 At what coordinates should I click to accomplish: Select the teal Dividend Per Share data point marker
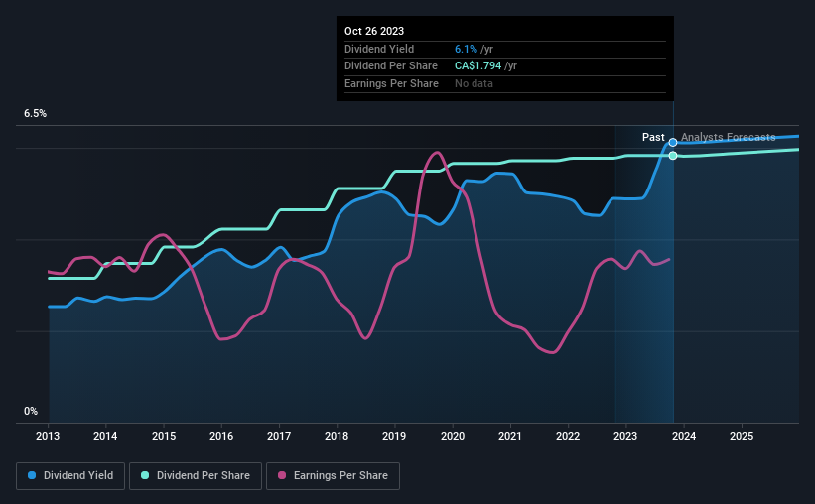pyautogui.click(x=673, y=156)
